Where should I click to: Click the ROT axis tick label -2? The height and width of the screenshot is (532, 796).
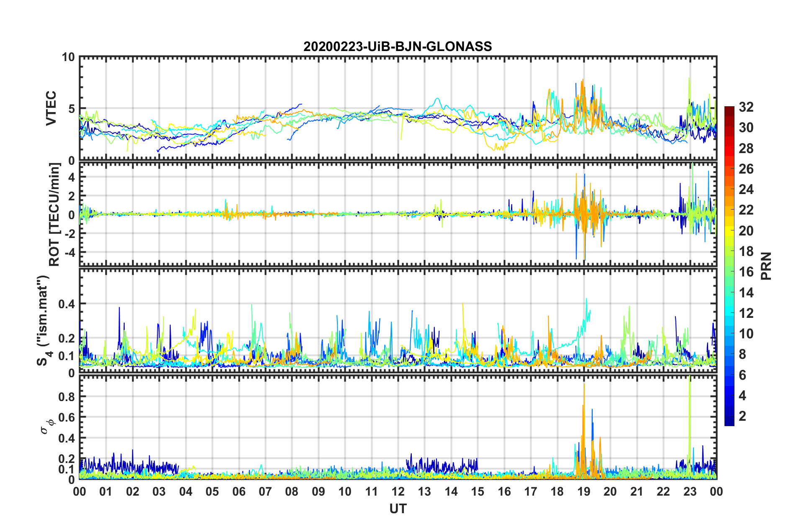(70, 234)
